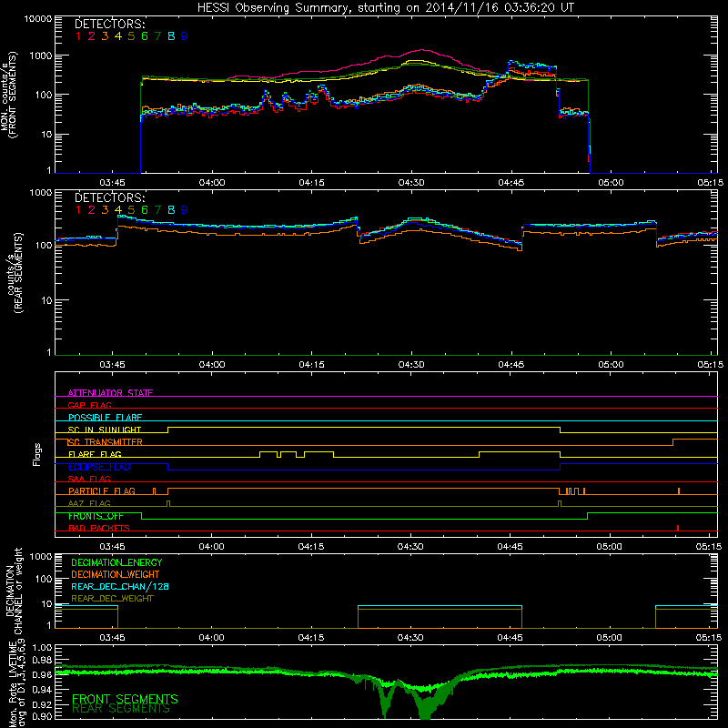The width and height of the screenshot is (728, 728).
Task: Click the GAP_FLAG label
Action: (90, 405)
